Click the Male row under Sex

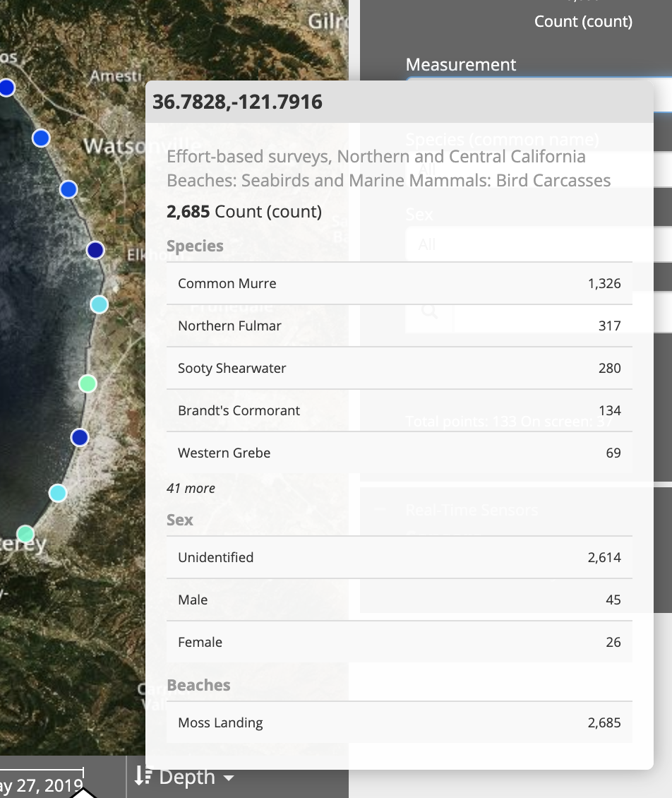tap(400, 600)
